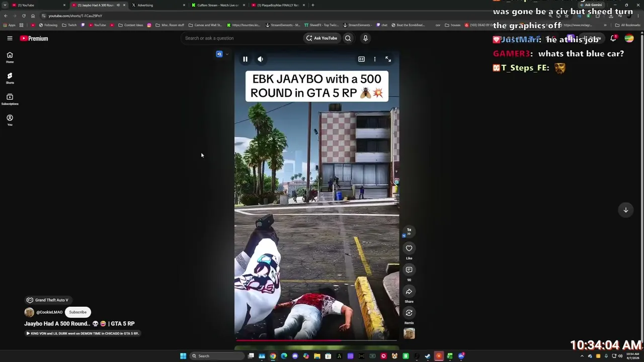Expand the blue IQ extension dropdown arrow
Viewport: 644px width, 362px height.
(x=227, y=54)
